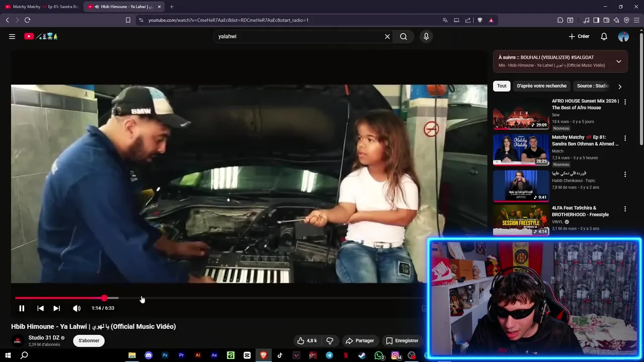Skip to the next video
This screenshot has width=644, height=362.
click(56, 308)
